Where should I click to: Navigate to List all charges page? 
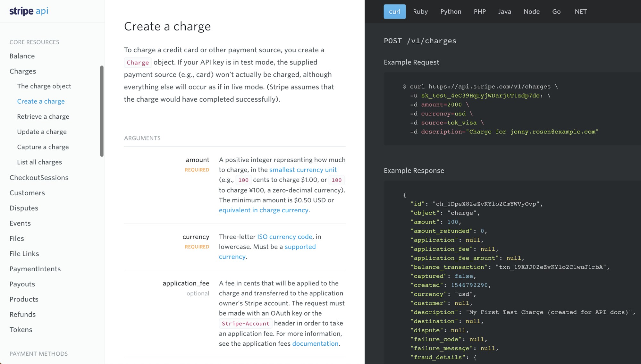(x=39, y=162)
